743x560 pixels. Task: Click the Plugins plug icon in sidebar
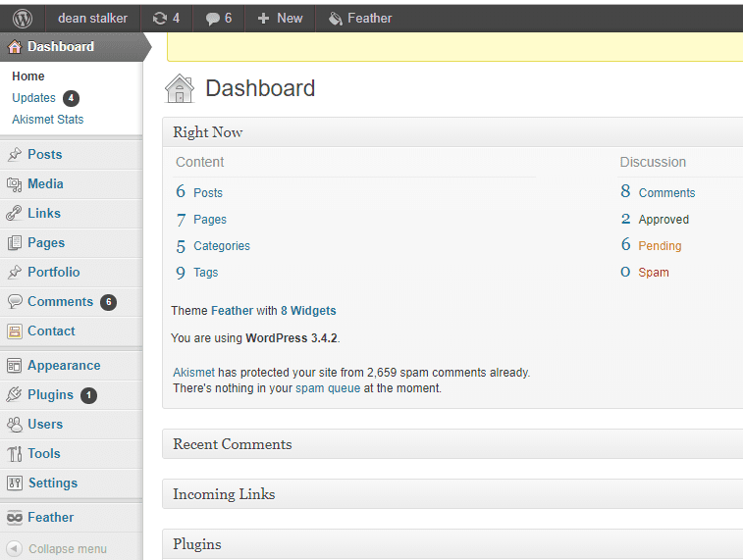[x=15, y=394]
